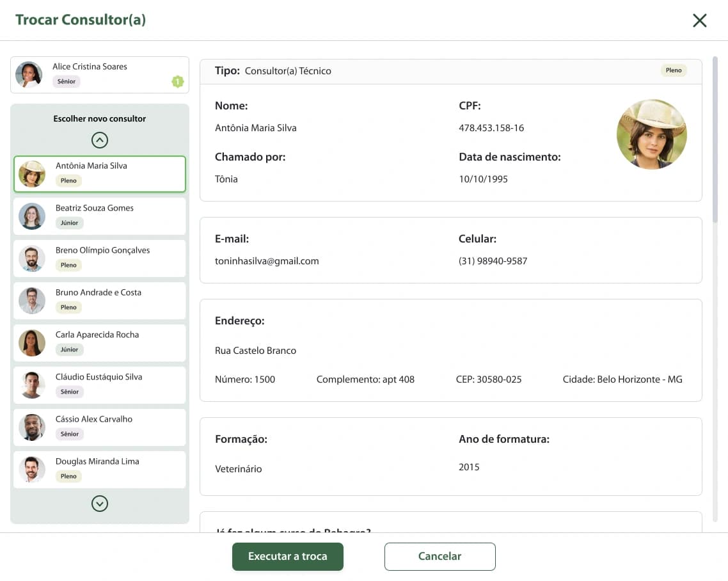Screen dimensions: 728x581
Task: Click large profile photo of Antônia
Action: pyautogui.click(x=651, y=134)
